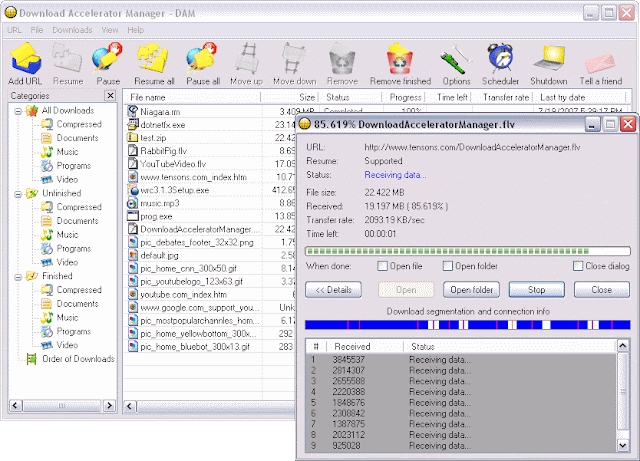Select Compressed under All Downloads
This screenshot has width=640, height=461.
(79, 124)
